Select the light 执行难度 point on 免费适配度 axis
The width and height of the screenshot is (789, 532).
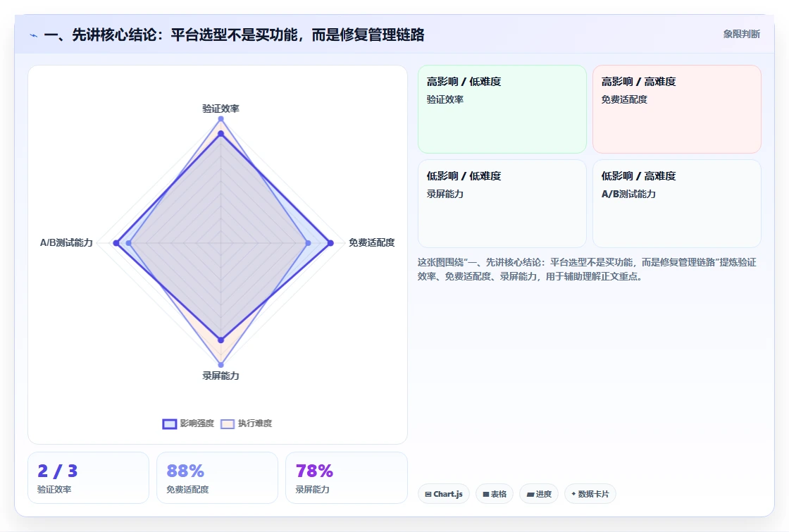[309, 243]
